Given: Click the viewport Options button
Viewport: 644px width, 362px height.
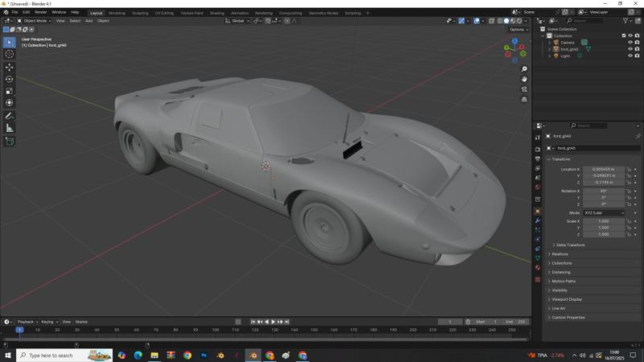Looking at the screenshot, I should pos(518,30).
